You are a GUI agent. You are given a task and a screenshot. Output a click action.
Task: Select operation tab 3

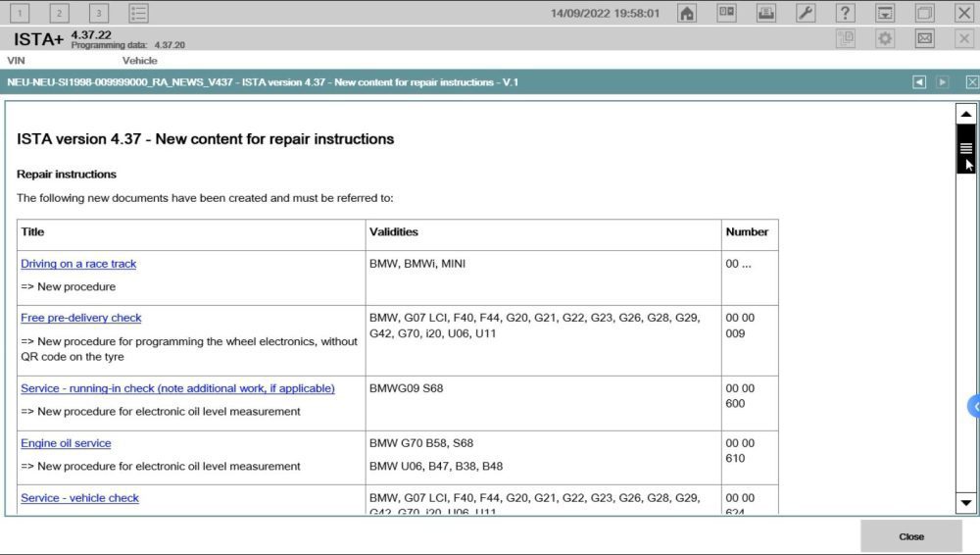click(99, 13)
